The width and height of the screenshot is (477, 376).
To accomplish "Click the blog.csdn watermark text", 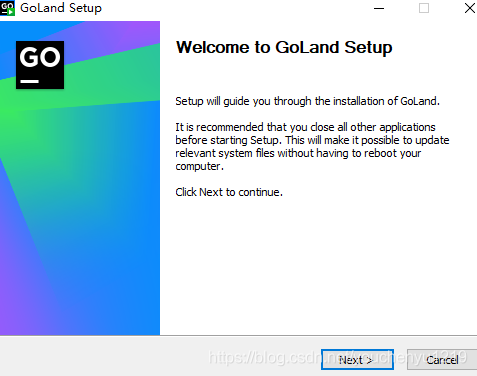I will (x=337, y=357).
